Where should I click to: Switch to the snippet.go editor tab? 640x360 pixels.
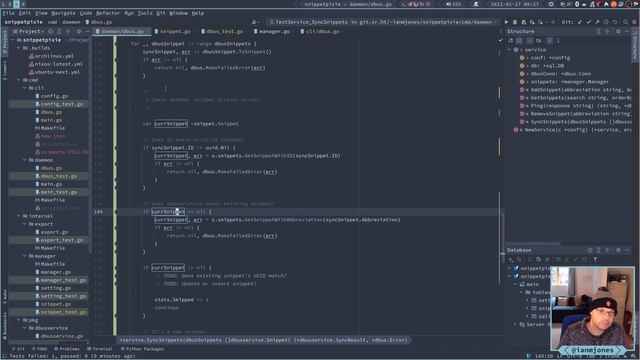172,31
